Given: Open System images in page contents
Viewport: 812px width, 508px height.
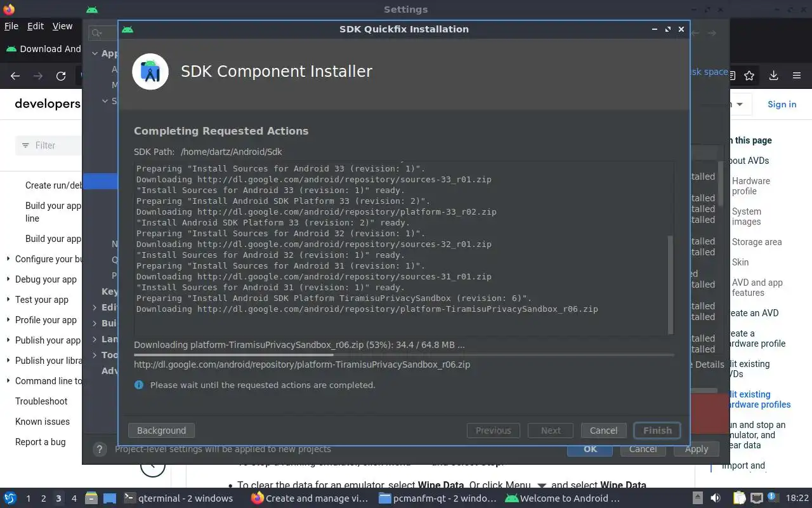Looking at the screenshot, I should [747, 217].
